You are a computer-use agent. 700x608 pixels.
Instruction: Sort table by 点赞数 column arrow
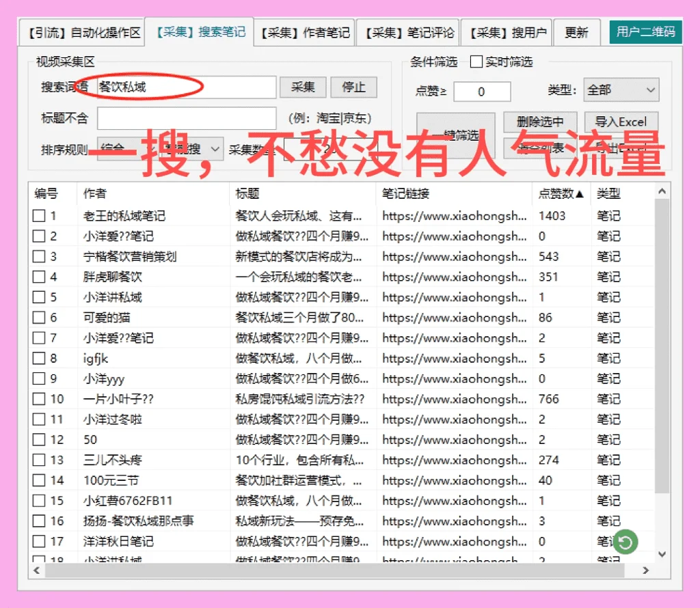pyautogui.click(x=578, y=193)
